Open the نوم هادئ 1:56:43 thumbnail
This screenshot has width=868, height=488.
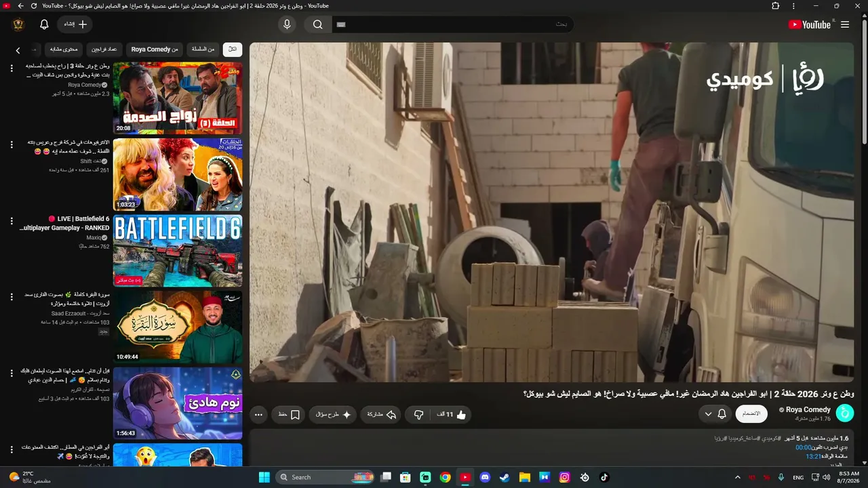tap(178, 404)
